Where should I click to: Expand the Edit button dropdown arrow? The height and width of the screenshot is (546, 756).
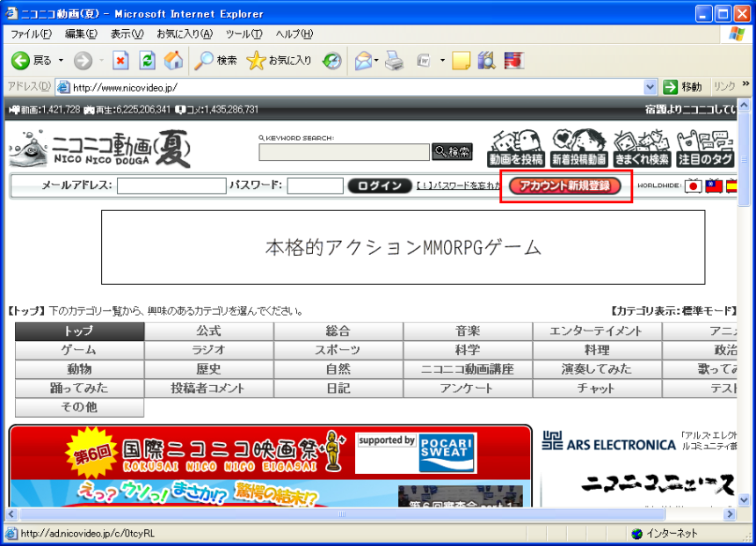[442, 61]
